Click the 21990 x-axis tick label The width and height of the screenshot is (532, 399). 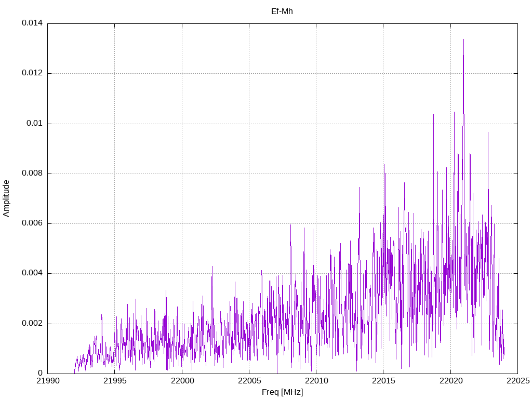click(x=47, y=381)
